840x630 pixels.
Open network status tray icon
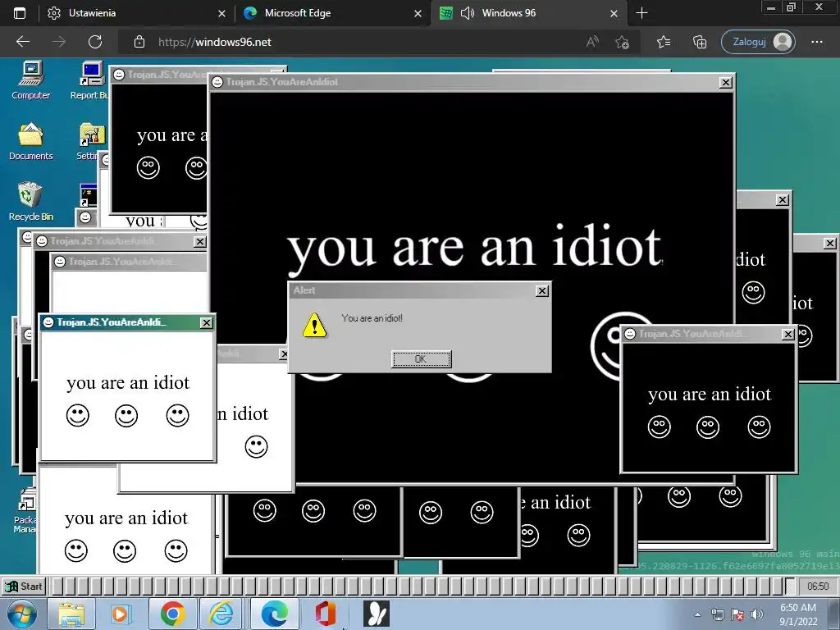(717, 614)
